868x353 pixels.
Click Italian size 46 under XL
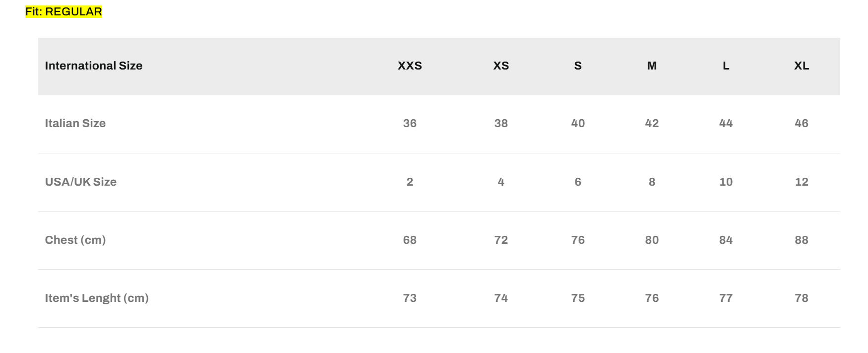[802, 123]
